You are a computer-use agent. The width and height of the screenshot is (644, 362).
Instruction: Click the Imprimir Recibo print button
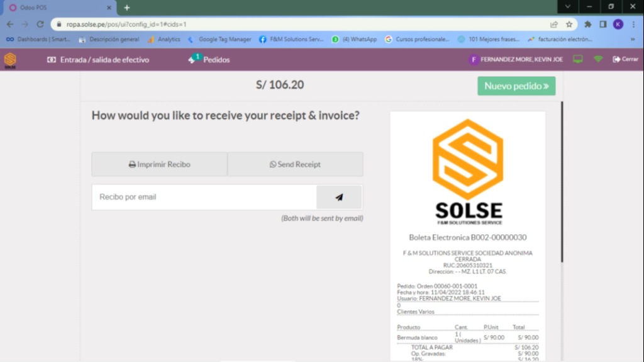[159, 164]
